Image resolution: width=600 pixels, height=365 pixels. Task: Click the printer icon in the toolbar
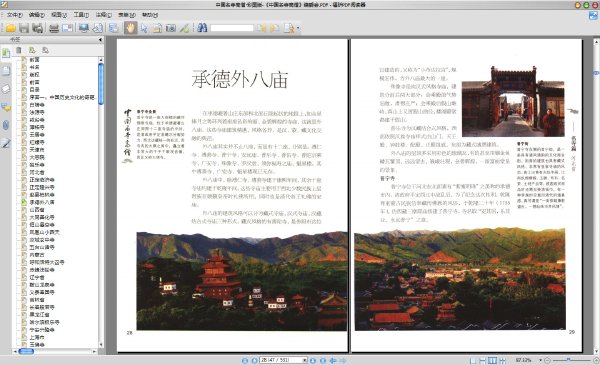click(54, 28)
